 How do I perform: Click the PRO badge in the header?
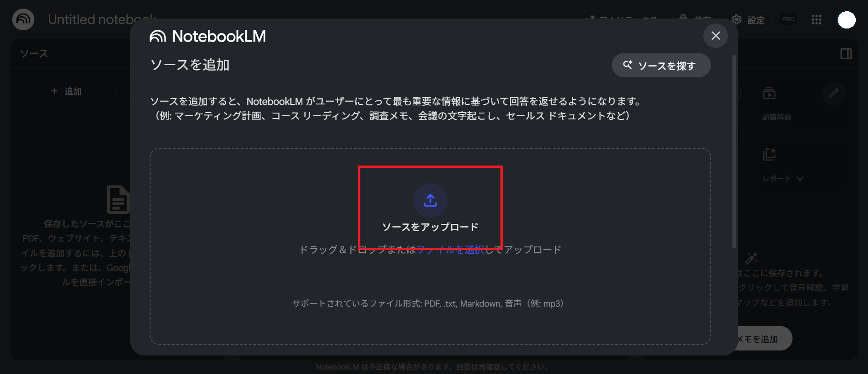(788, 19)
